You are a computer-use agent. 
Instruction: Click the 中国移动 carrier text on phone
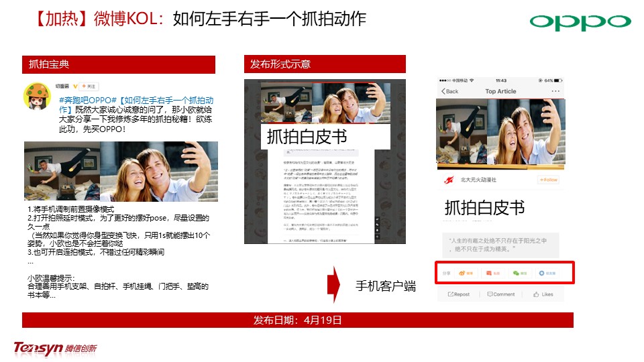pos(460,80)
